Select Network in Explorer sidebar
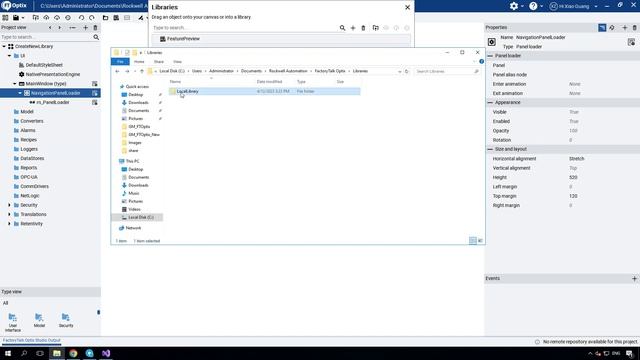 pos(133,228)
